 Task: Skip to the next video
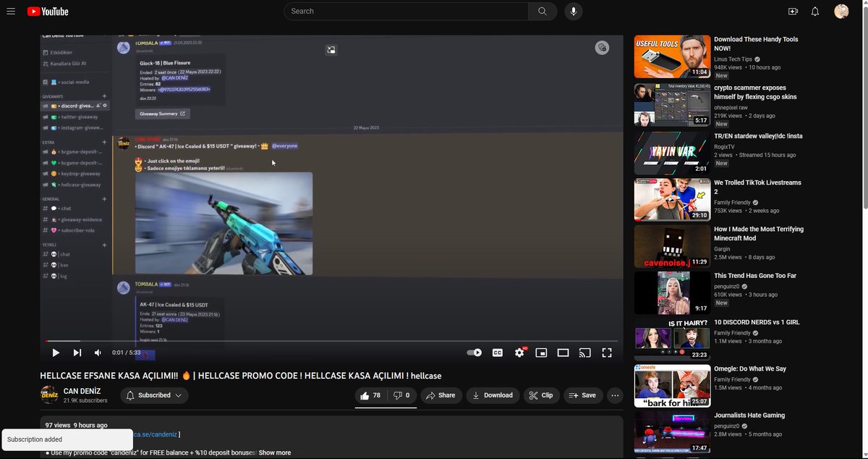tap(77, 353)
